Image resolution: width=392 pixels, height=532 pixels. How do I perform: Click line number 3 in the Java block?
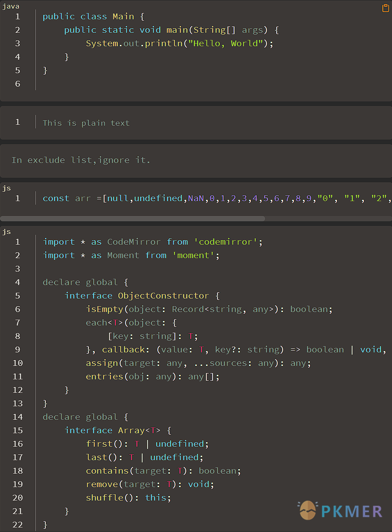coord(17,44)
